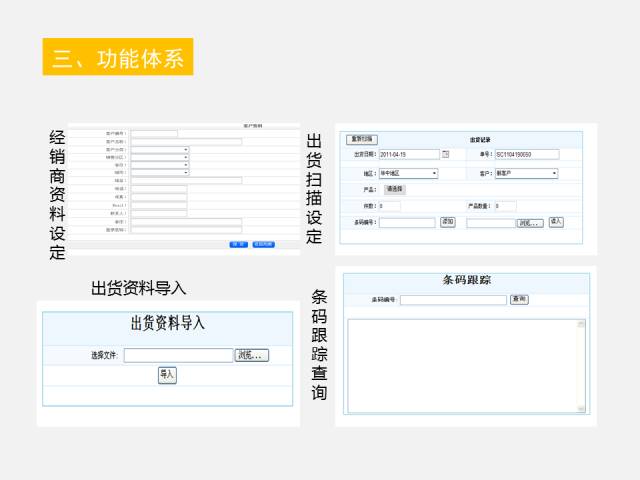The width and height of the screenshot is (640, 480).
Task: Click 浏览... in the 出货资料导入 panel
Action: tap(252, 355)
